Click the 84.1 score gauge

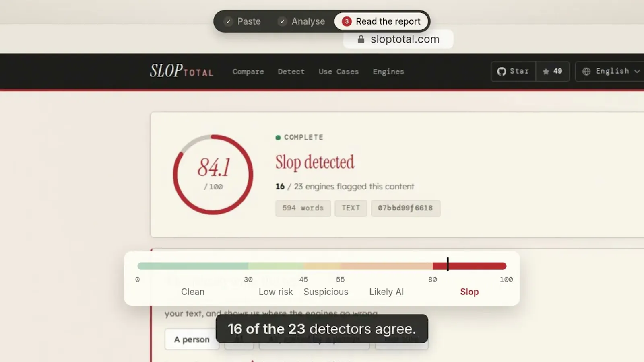pos(213,175)
